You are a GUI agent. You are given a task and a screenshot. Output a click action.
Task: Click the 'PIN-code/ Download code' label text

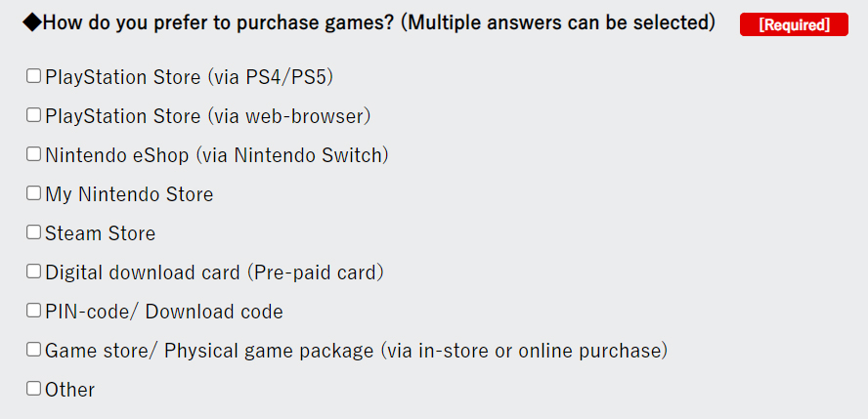point(164,312)
